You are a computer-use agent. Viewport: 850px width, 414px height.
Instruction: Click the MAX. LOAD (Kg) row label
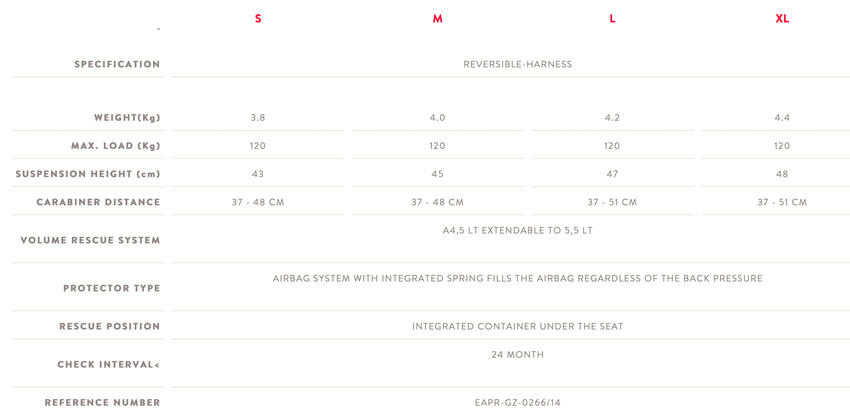[x=115, y=146]
